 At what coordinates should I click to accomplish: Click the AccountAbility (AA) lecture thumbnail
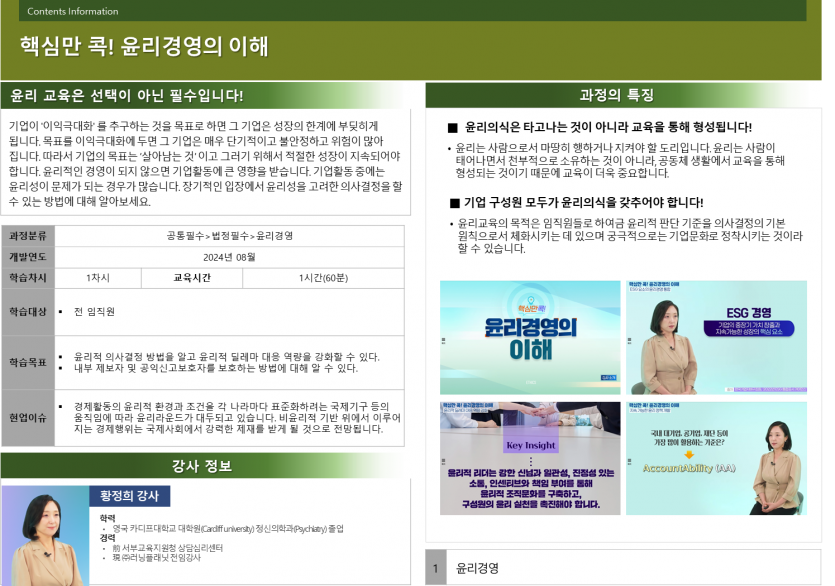coord(716,458)
